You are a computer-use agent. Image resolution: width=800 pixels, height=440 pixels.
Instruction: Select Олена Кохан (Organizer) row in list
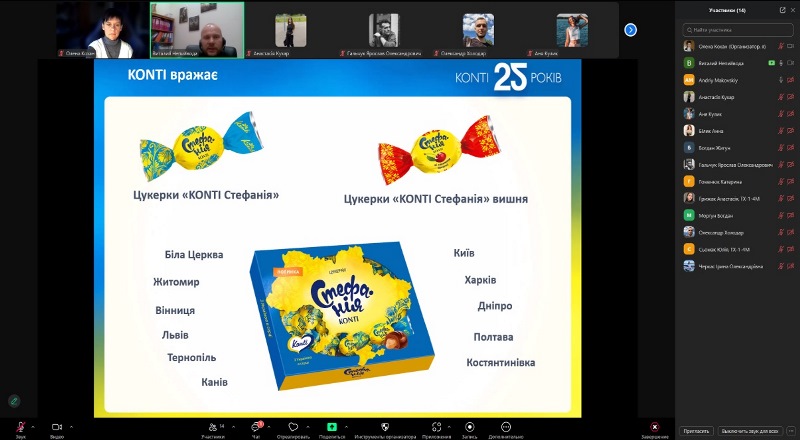738,46
